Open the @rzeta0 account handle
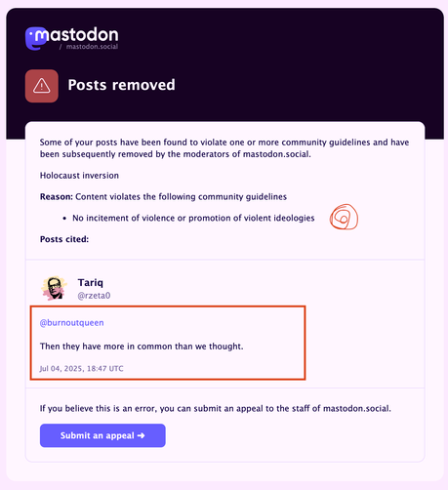Screen dimensions: 448x490 [94, 296]
